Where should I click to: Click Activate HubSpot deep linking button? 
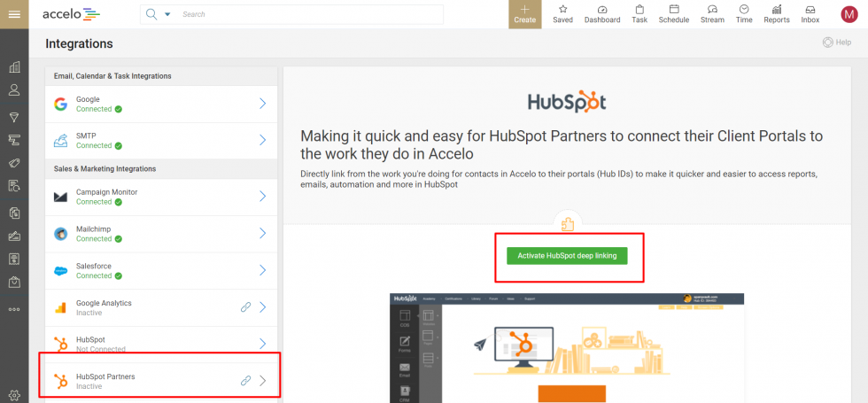click(x=567, y=256)
